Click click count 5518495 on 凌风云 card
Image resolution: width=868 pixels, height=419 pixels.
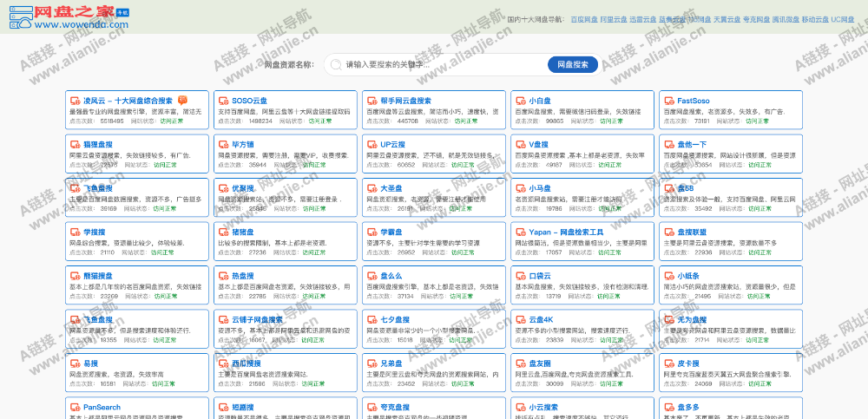click(112, 121)
